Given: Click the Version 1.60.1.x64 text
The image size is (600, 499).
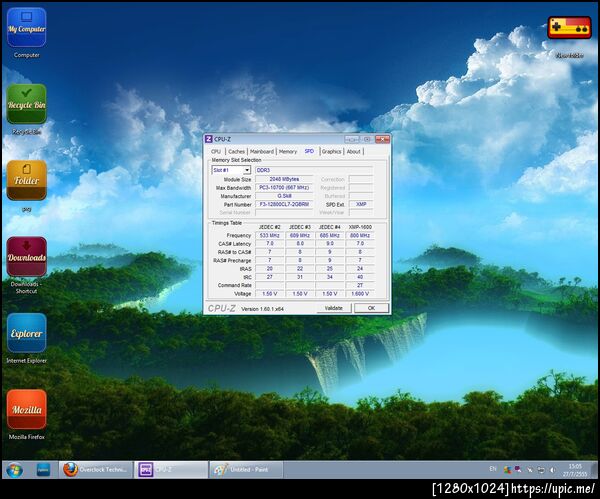Looking at the screenshot, I should coord(262,309).
